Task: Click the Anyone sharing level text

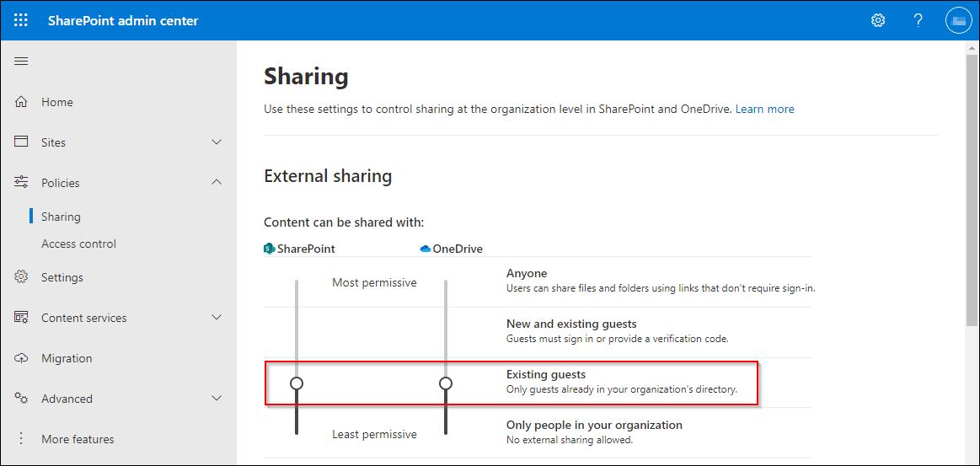Action: 527,273
